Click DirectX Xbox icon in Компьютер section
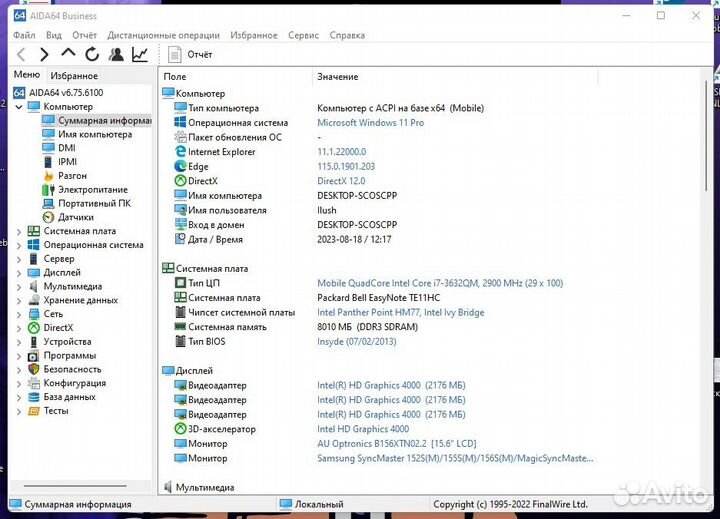Image resolution: width=720 pixels, height=519 pixels. pyautogui.click(x=180, y=181)
